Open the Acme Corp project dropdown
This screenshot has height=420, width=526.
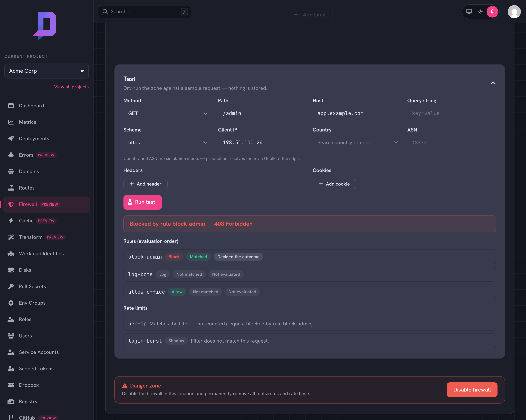point(47,71)
